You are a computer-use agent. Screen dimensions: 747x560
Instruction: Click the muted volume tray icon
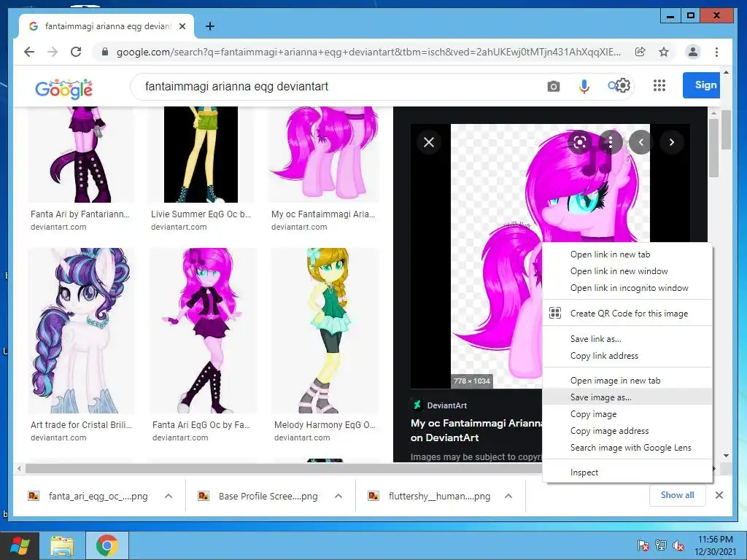pyautogui.click(x=678, y=545)
